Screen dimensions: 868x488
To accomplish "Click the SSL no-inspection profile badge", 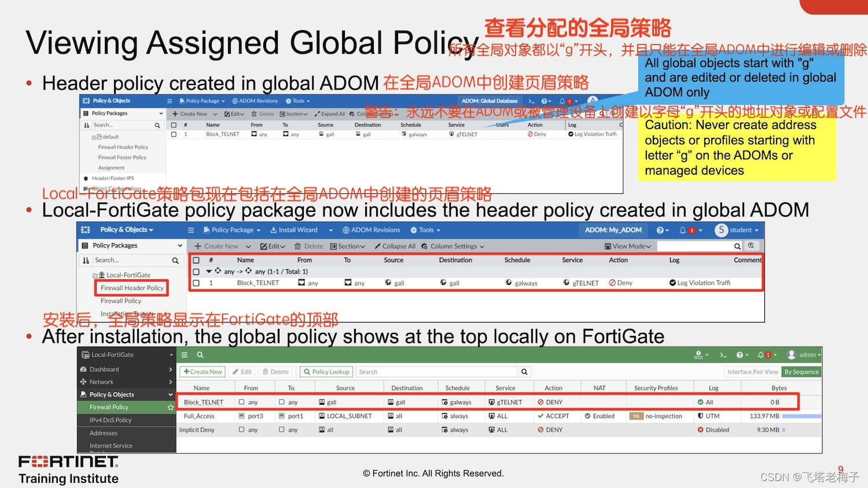I will point(637,416).
